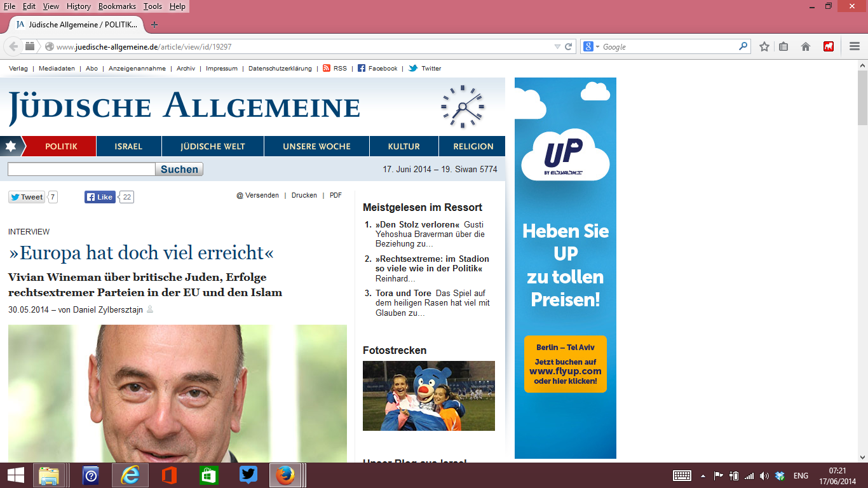Show hidden system tray icons

(x=703, y=475)
